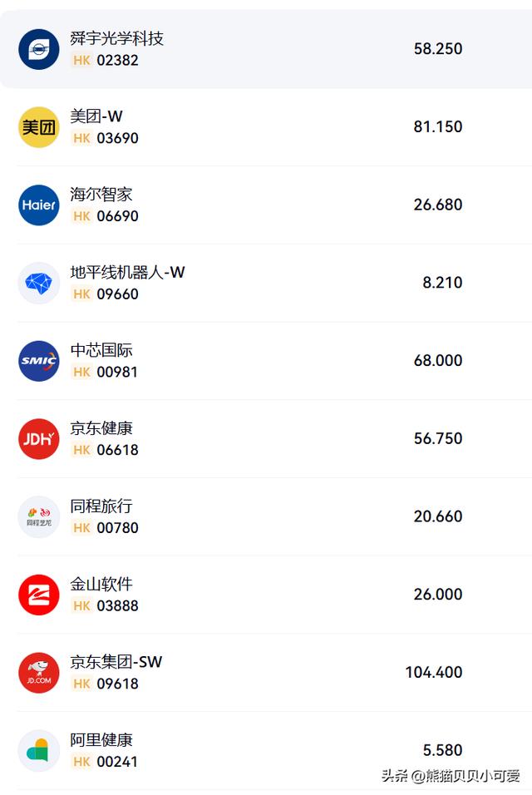This screenshot has height=795, width=532.
Task: Click the 同程旅行 price 20.660
Action: pyautogui.click(x=437, y=516)
